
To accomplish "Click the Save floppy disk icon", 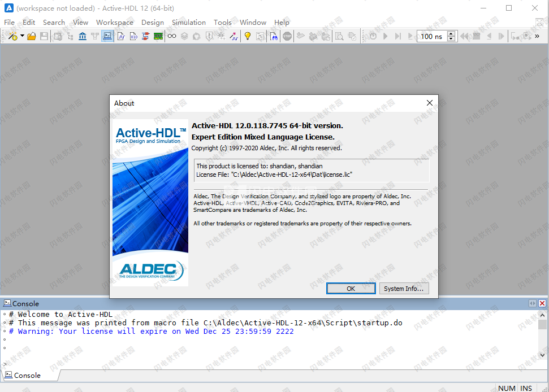I will tap(44, 36).
